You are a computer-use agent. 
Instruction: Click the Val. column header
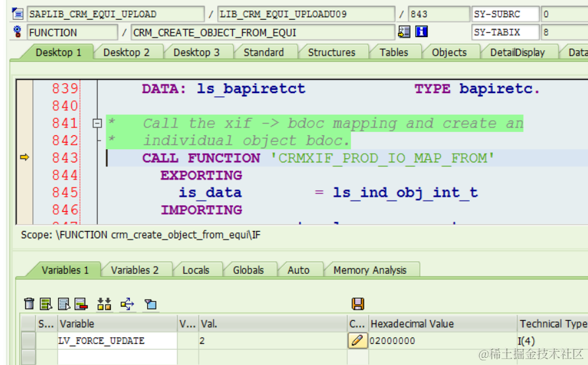[x=273, y=323]
